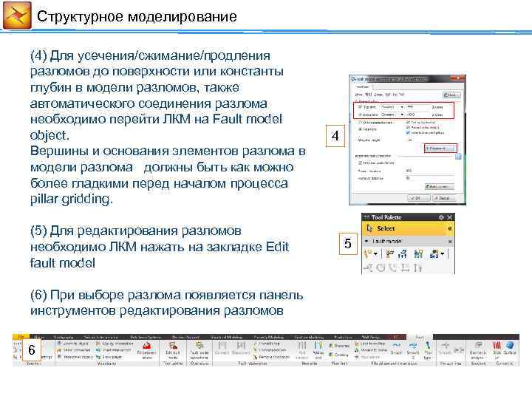The height and width of the screenshot is (399, 532).
Task: Toggle the first checkbox in right option column
Action: [x=408, y=122]
